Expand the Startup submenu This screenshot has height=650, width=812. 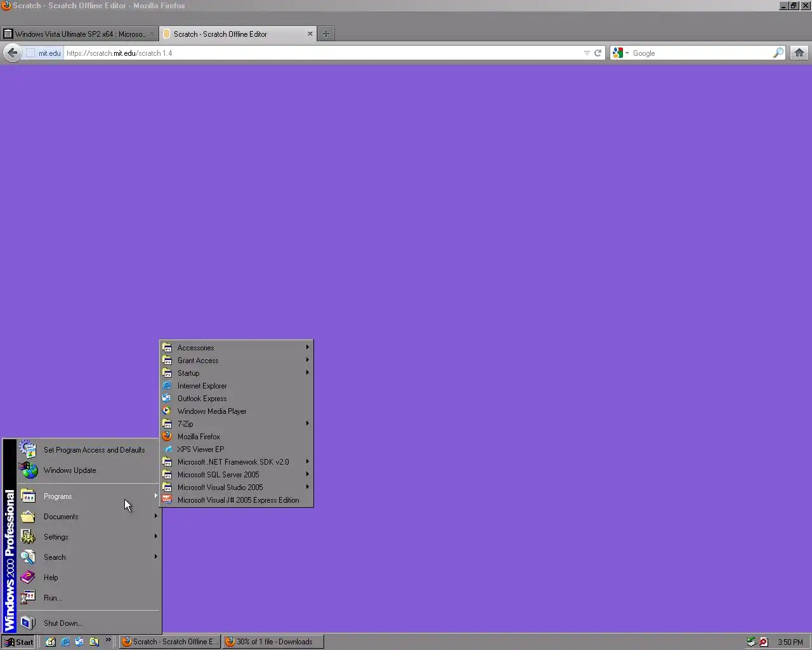point(236,373)
